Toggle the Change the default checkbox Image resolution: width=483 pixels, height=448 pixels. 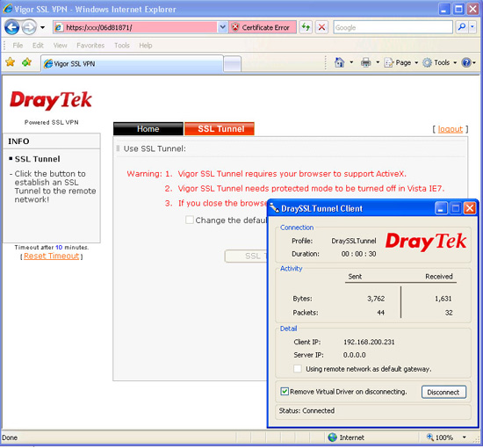[190, 220]
